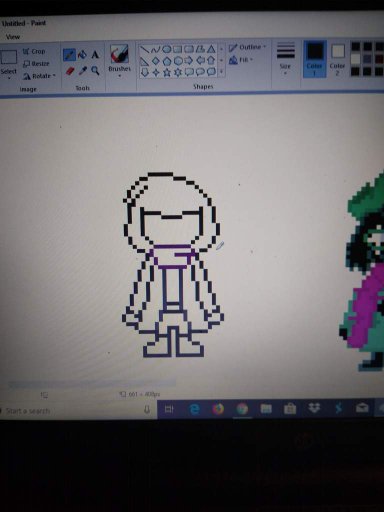The width and height of the screenshot is (384, 512).
Task: Open the Brushes dropdown
Action: pyautogui.click(x=119, y=61)
